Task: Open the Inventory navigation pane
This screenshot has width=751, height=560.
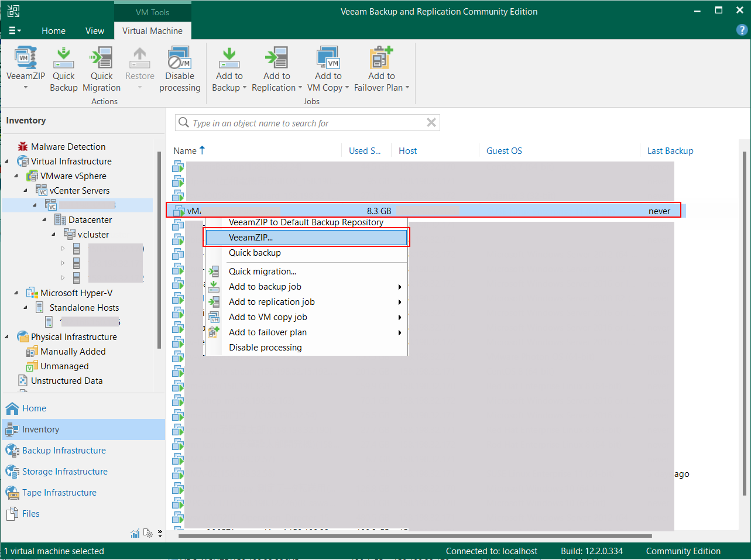Action: pos(83,430)
